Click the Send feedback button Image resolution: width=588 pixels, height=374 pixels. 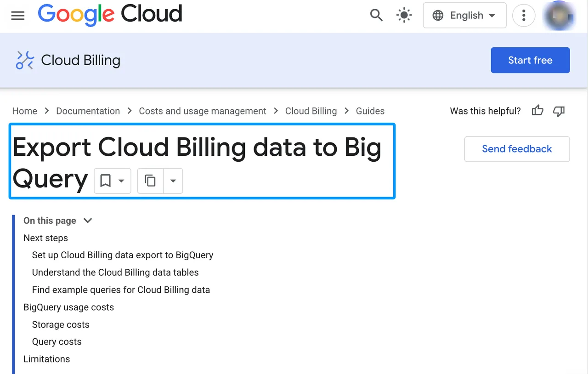point(517,149)
